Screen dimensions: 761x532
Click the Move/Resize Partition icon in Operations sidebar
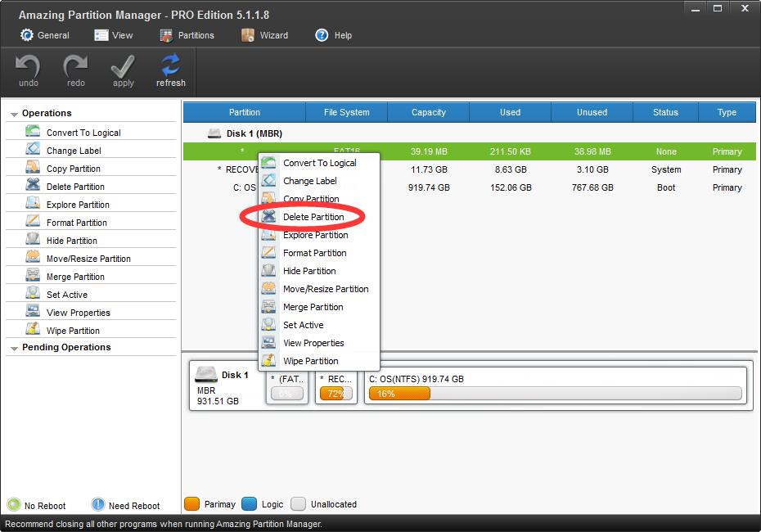coord(33,257)
